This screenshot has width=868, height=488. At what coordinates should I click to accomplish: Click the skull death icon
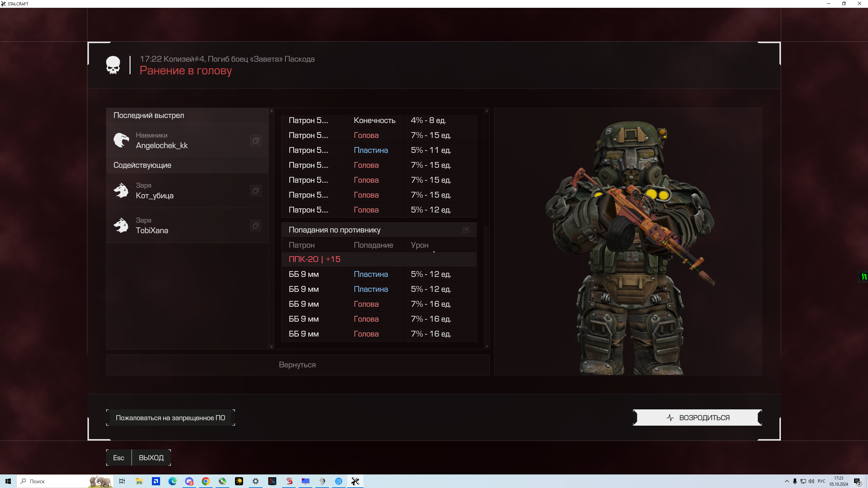113,65
